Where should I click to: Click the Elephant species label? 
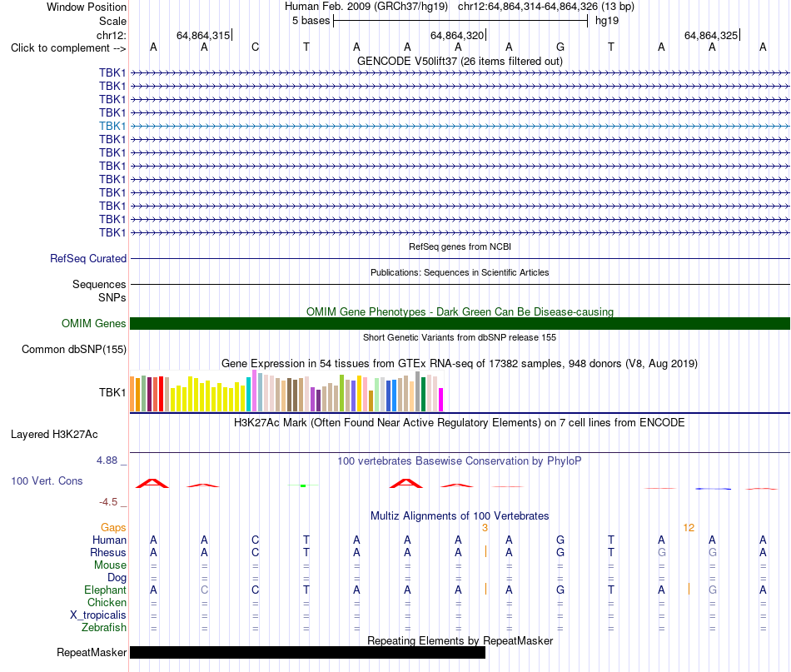coord(105,590)
